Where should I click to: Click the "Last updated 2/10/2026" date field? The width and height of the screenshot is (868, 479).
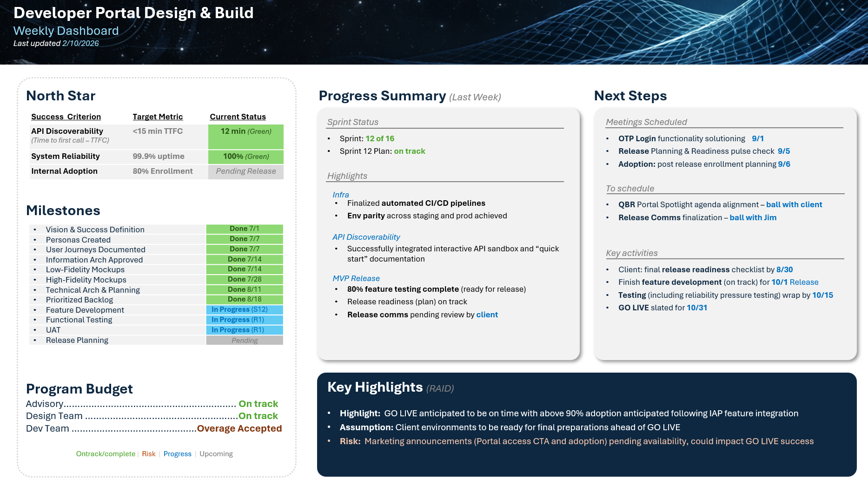click(56, 43)
